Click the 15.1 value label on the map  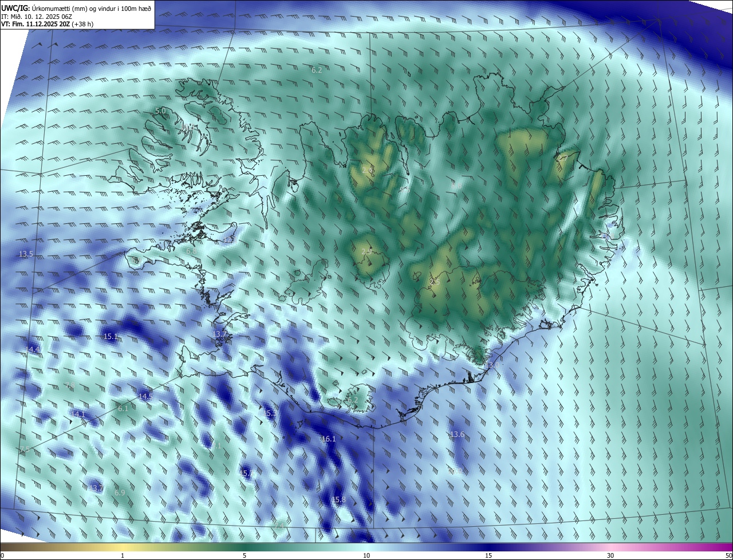(111, 337)
